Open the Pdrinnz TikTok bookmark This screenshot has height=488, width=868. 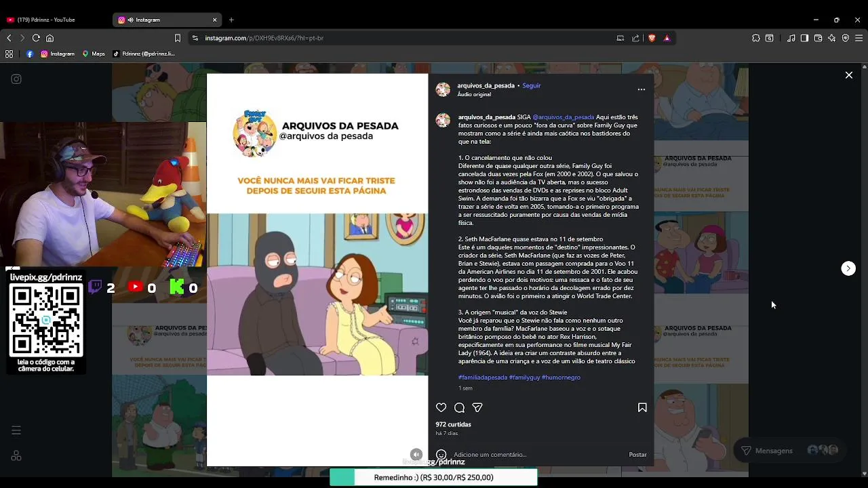144,54
